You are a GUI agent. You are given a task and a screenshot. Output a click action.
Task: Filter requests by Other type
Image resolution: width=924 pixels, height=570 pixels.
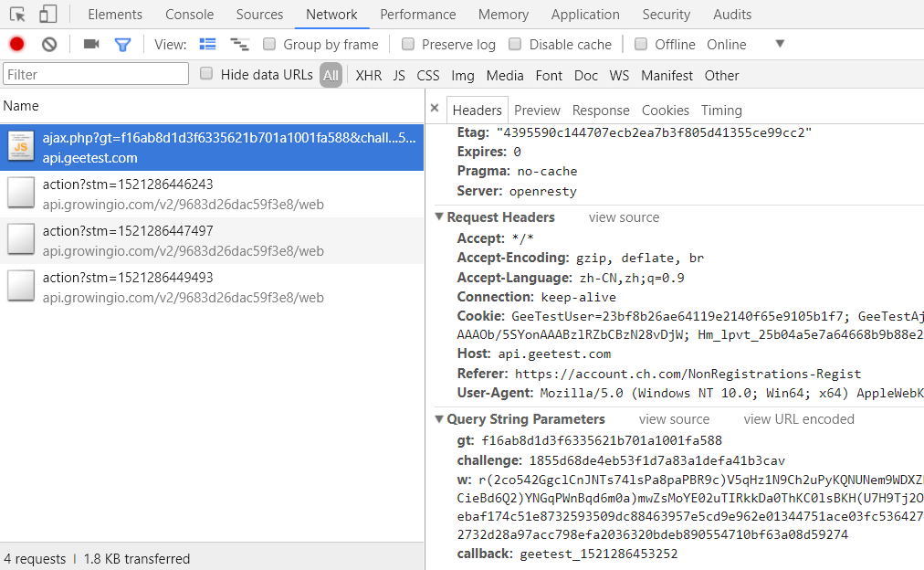coord(721,76)
